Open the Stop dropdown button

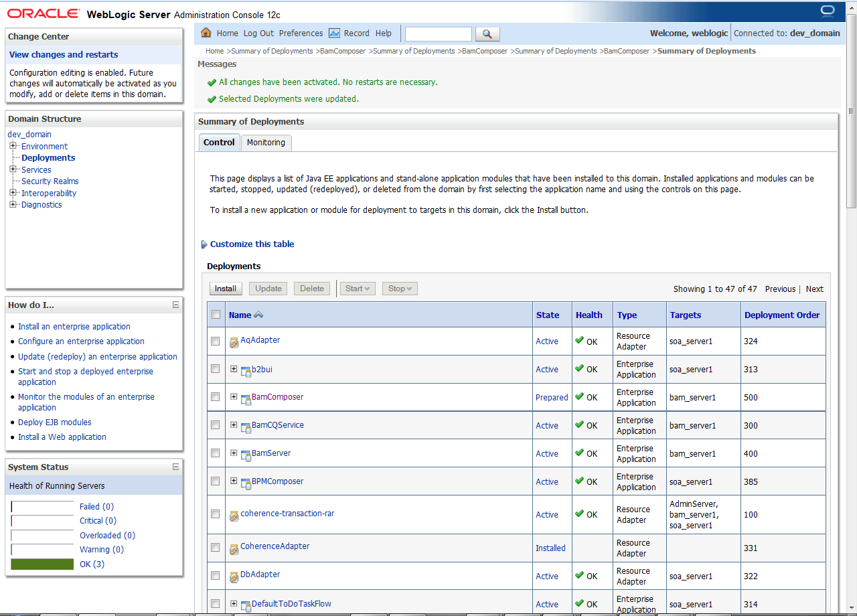(400, 289)
